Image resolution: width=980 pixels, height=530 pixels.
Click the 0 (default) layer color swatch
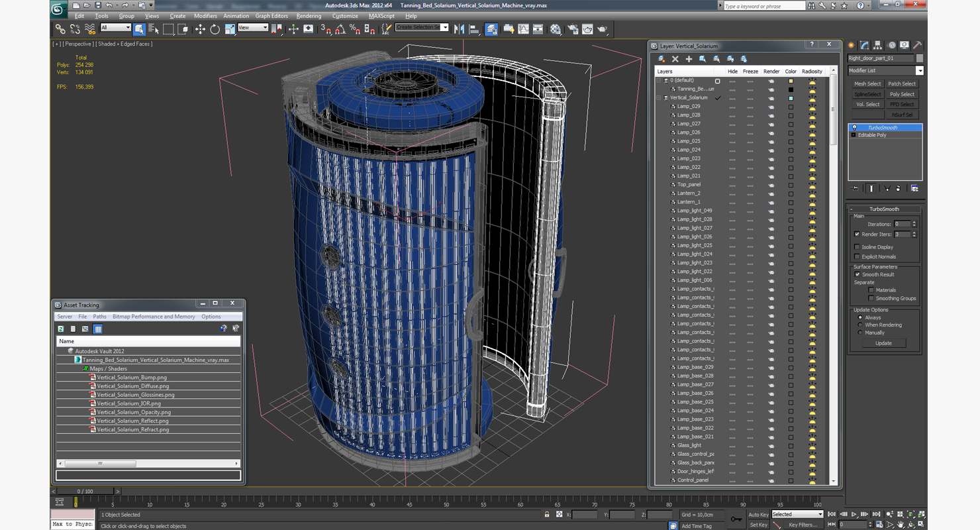tap(791, 81)
